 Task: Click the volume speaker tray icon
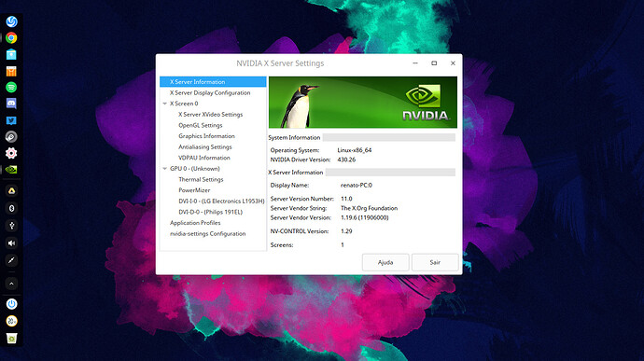(11, 243)
